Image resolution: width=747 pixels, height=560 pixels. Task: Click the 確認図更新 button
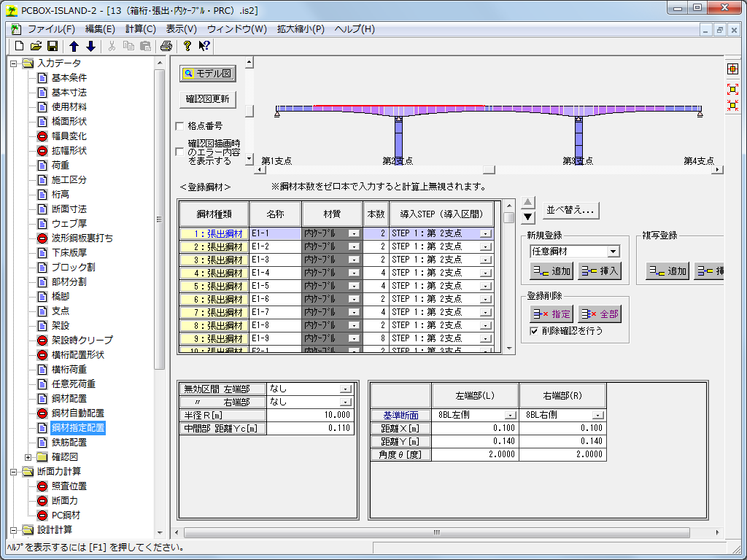pyautogui.click(x=207, y=98)
